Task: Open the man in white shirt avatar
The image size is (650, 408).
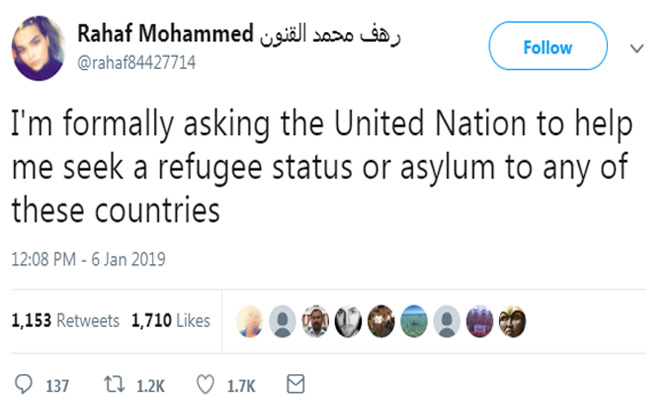Action: [x=315, y=320]
